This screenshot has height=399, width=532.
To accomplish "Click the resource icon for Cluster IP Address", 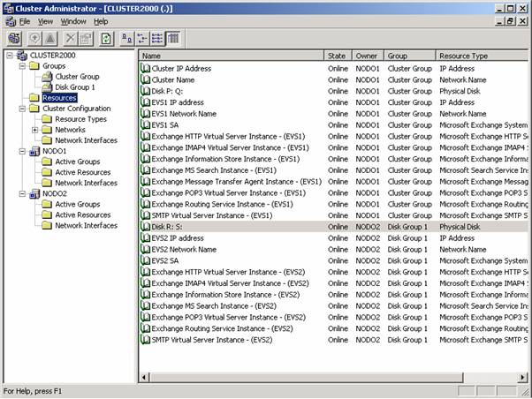I will click(145, 69).
